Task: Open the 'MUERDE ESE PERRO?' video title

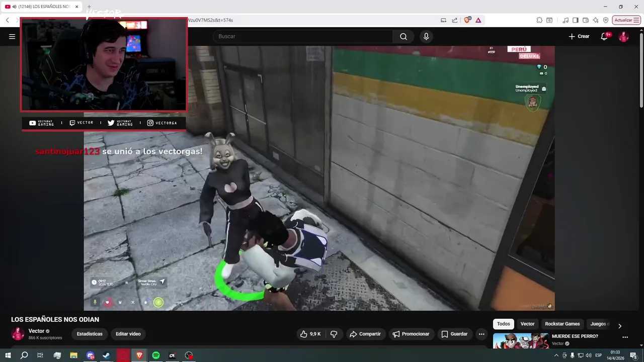Action: point(575,336)
